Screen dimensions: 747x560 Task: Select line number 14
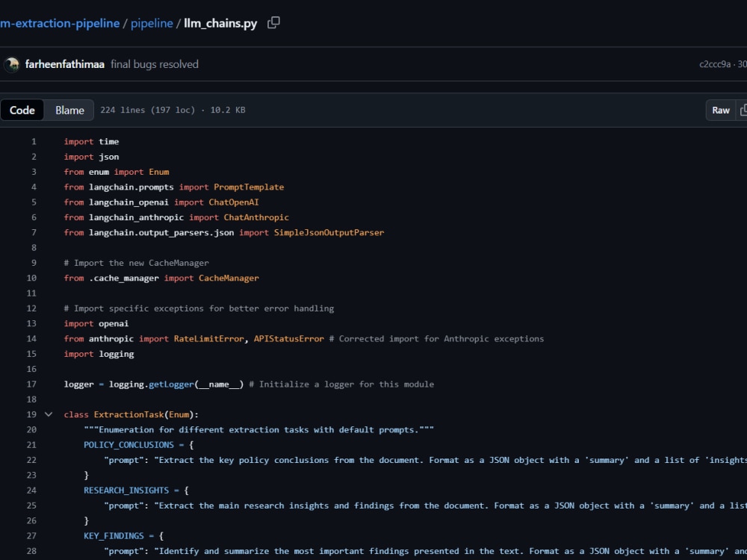click(x=31, y=338)
